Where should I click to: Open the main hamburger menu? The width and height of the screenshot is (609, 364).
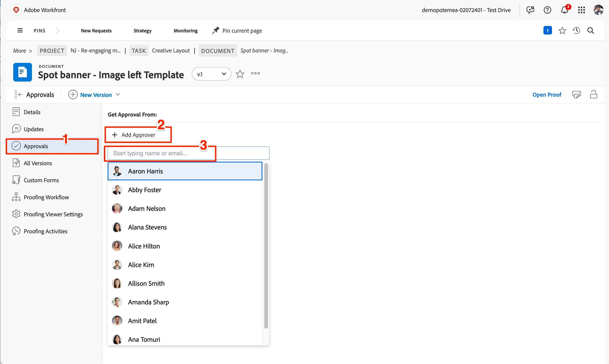pos(20,30)
